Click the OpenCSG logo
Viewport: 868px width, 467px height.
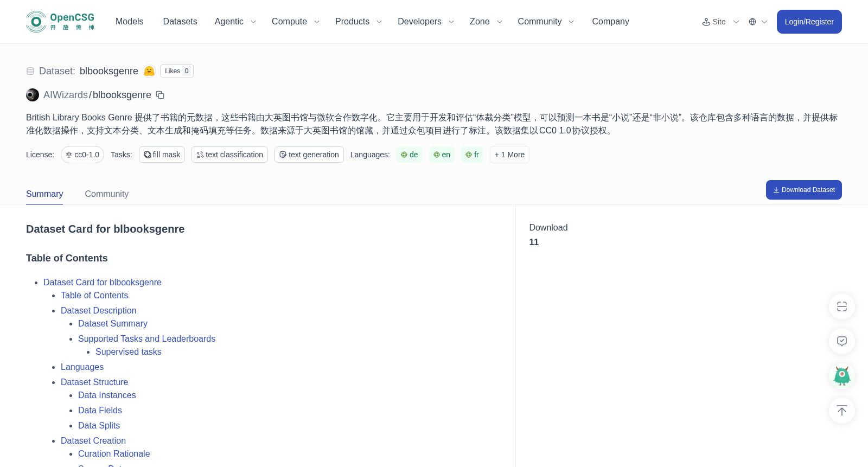[x=60, y=22]
